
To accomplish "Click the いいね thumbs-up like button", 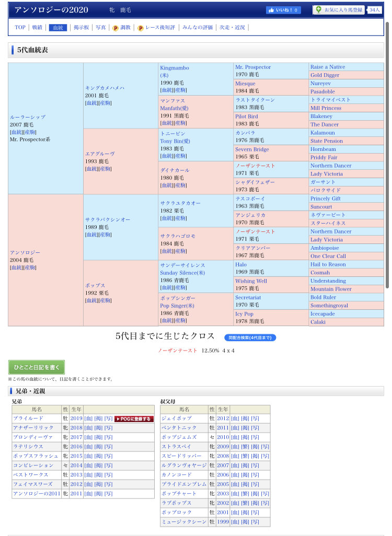I will click(283, 10).
